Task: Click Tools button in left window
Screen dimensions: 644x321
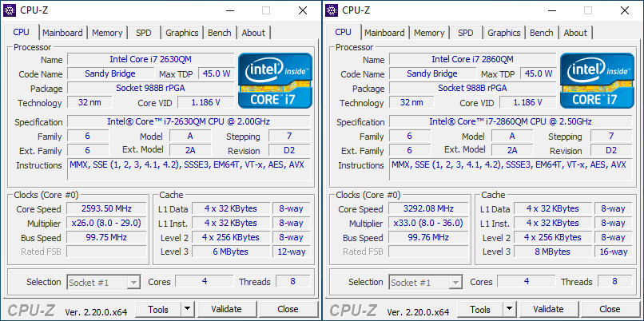Action: [x=158, y=309]
